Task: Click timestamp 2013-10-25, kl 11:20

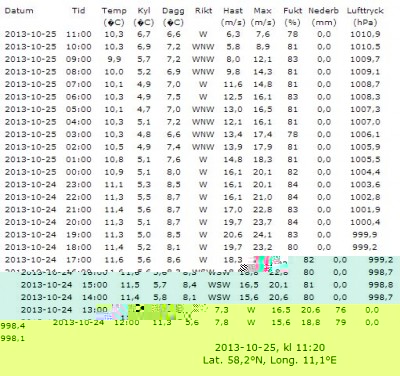Action: click(270, 348)
